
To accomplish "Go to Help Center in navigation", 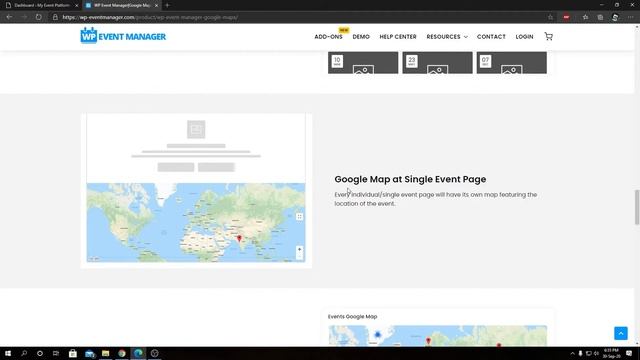I will (x=398, y=37).
